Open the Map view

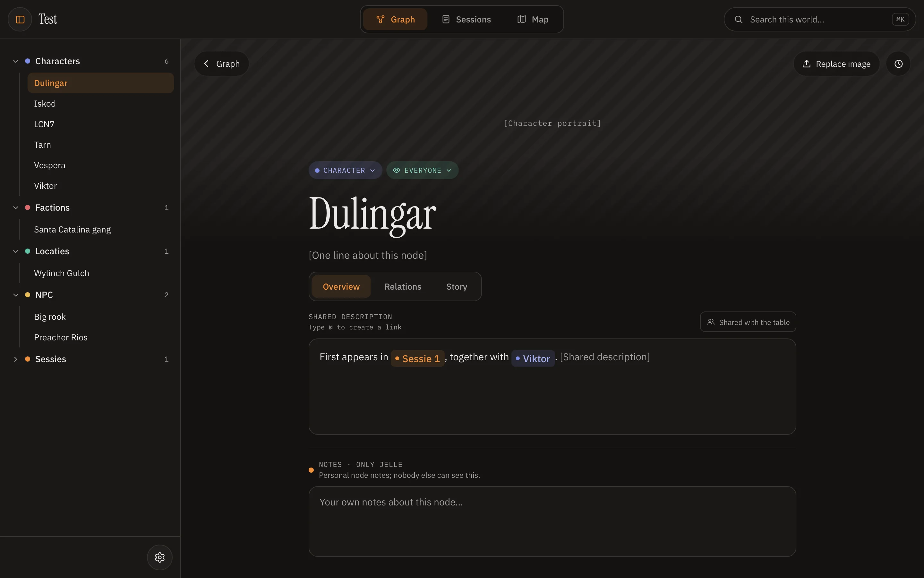[x=533, y=19]
